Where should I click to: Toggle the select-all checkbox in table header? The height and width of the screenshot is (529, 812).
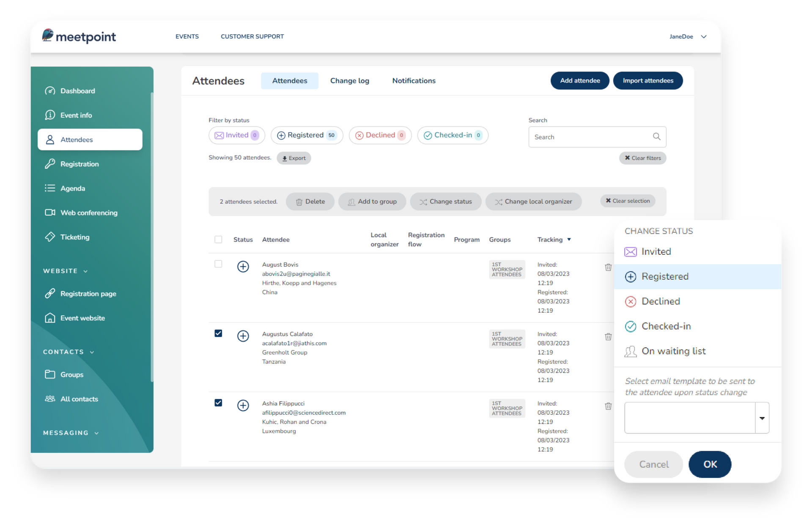click(218, 240)
